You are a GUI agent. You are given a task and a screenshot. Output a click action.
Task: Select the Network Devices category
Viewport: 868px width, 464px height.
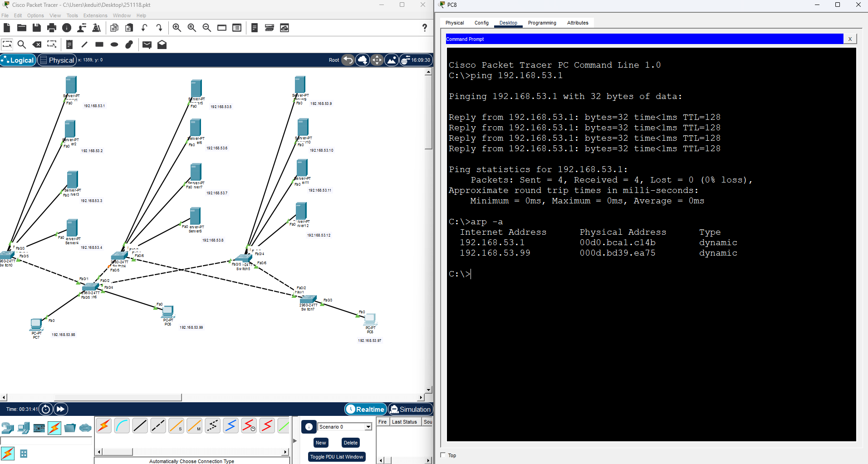[x=8, y=428]
